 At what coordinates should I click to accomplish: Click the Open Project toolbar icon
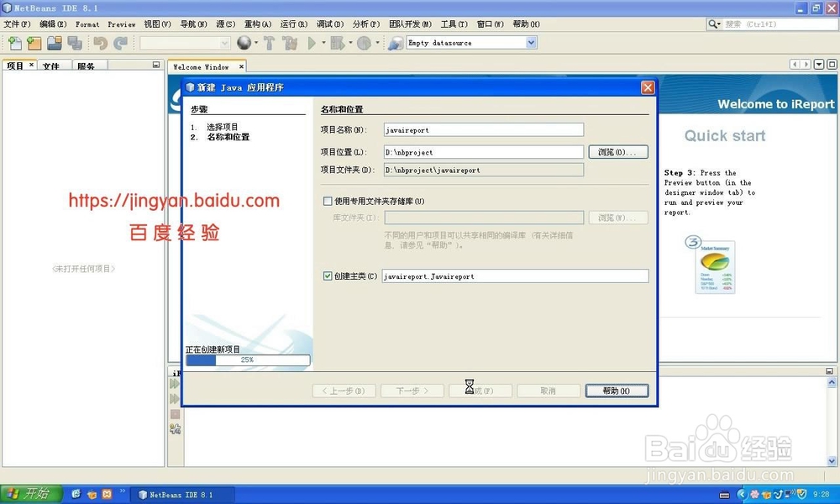click(x=54, y=43)
